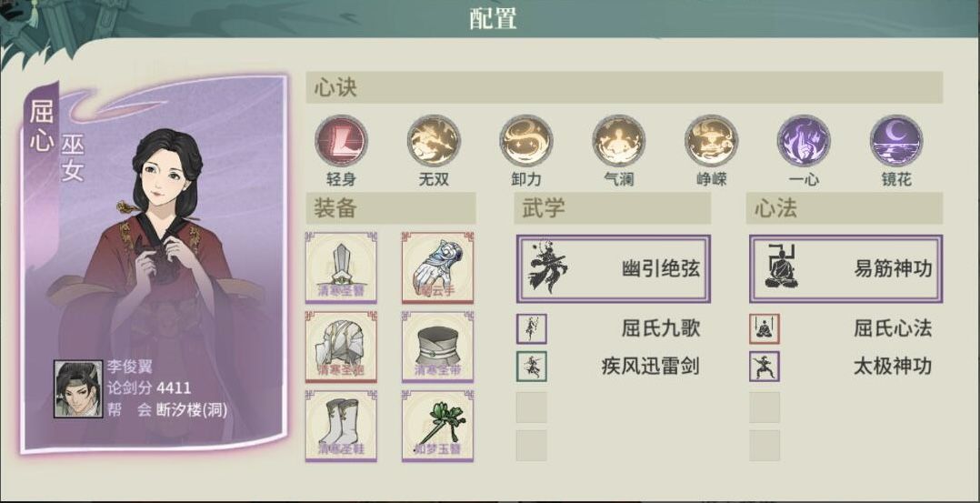Image resolution: width=980 pixels, height=503 pixels.
Task: Open the 气澜 heart technique icon
Action: [619, 140]
